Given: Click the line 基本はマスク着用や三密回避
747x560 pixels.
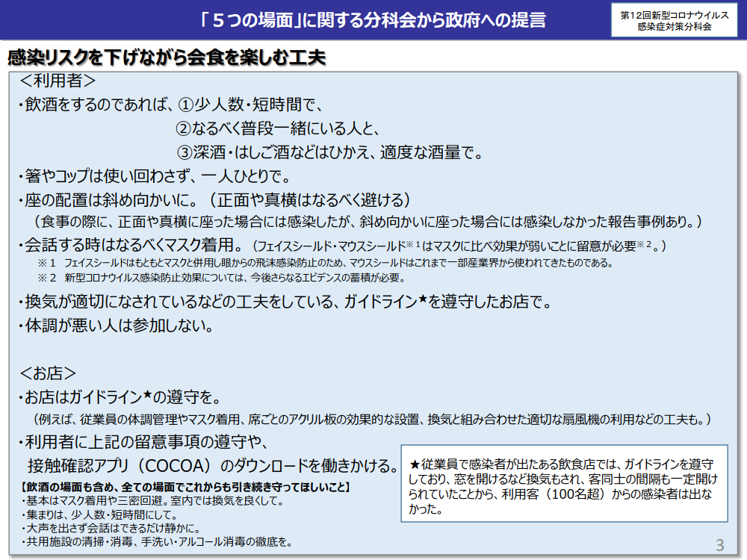Looking at the screenshot, I should 152,501.
